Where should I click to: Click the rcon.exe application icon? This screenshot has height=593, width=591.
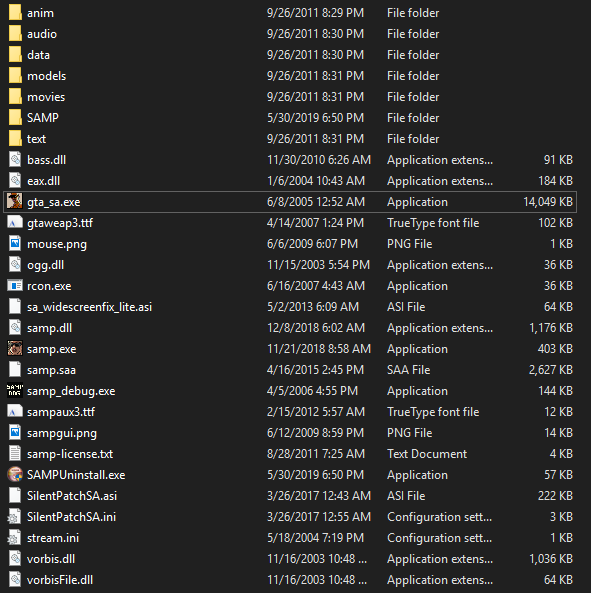pos(15,286)
